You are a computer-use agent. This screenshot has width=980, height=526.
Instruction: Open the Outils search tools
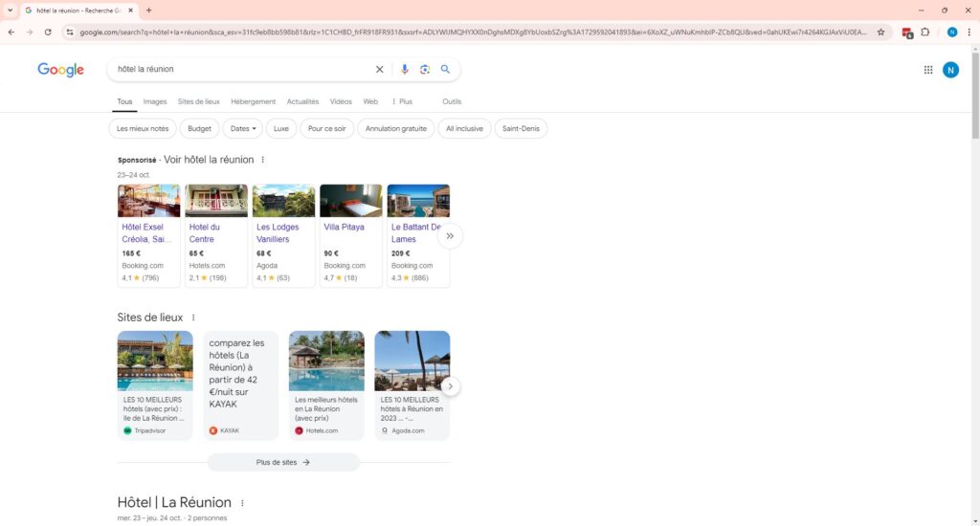pos(452,101)
